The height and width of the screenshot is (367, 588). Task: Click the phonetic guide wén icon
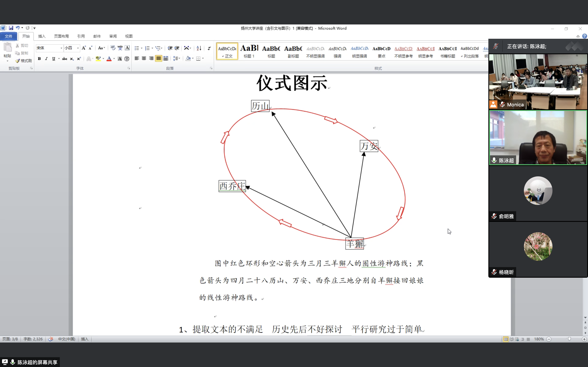click(x=120, y=48)
